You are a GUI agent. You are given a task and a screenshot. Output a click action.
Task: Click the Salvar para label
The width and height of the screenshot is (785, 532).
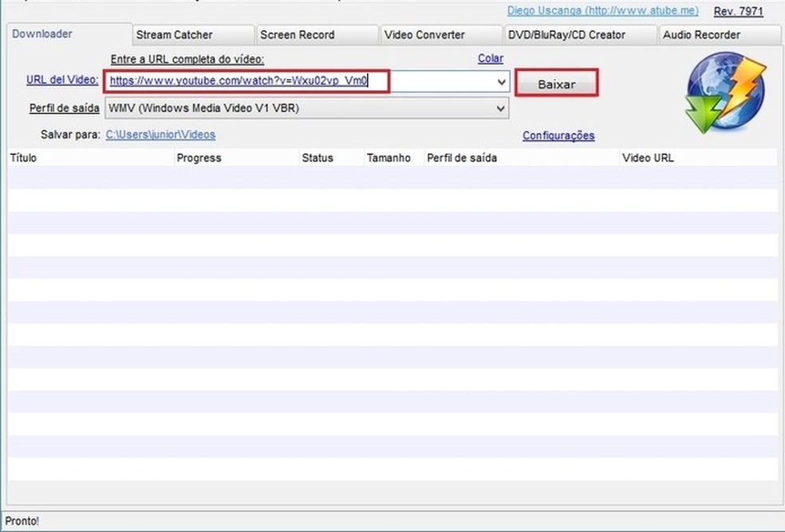pyautogui.click(x=70, y=135)
